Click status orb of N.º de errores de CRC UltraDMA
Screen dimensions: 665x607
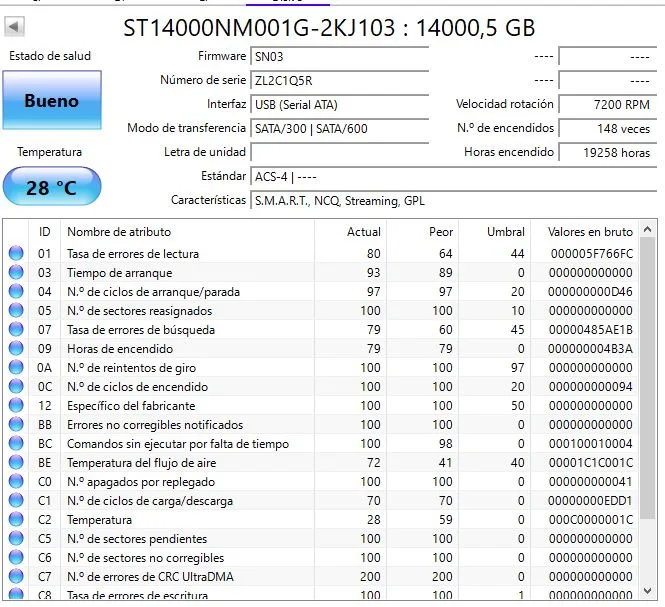(16, 576)
